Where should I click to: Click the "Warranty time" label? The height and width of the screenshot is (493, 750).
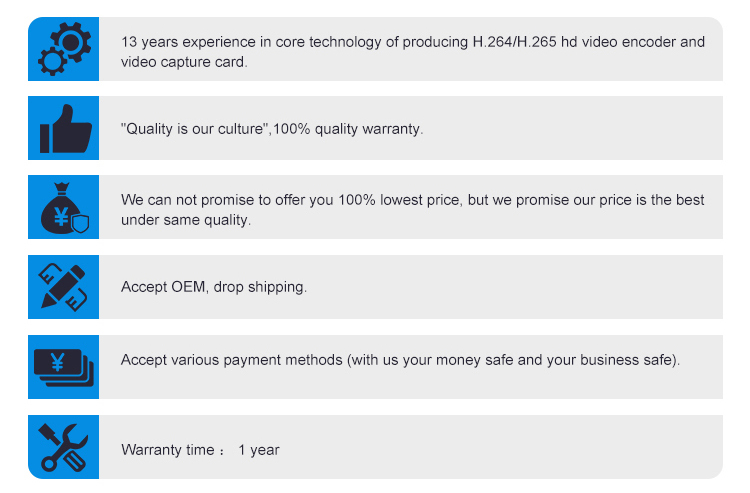tap(167, 450)
